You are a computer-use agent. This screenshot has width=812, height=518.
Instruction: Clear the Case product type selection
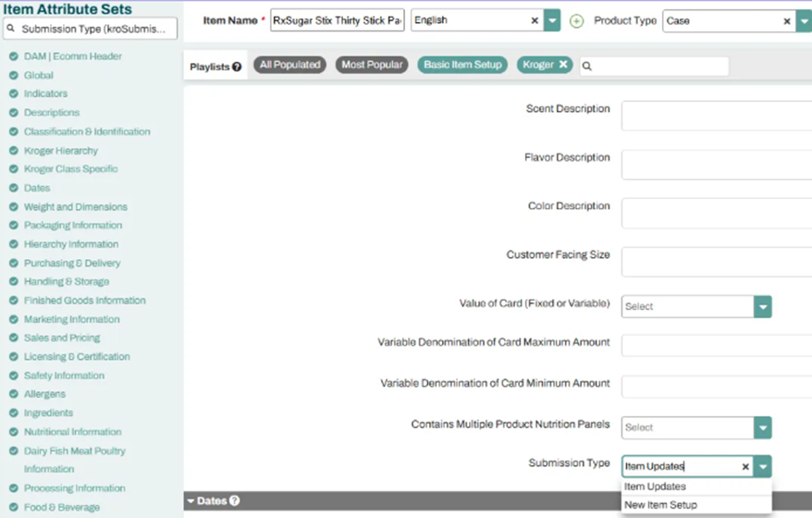(x=787, y=20)
